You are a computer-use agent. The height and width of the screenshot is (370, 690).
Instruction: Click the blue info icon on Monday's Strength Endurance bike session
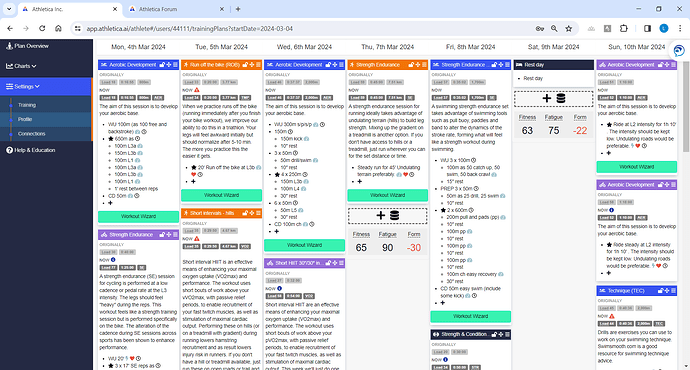pos(113,260)
